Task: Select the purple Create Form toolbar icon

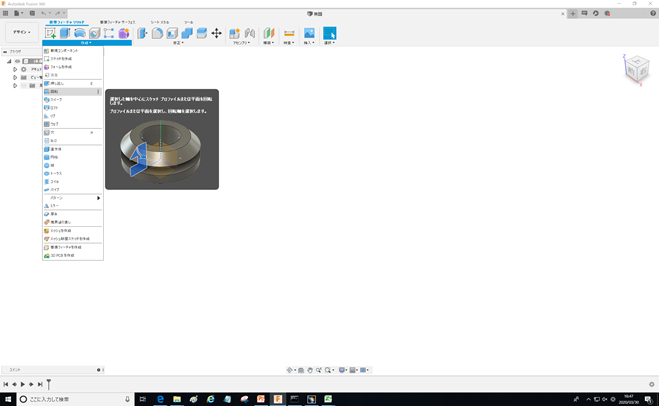Action: click(124, 33)
